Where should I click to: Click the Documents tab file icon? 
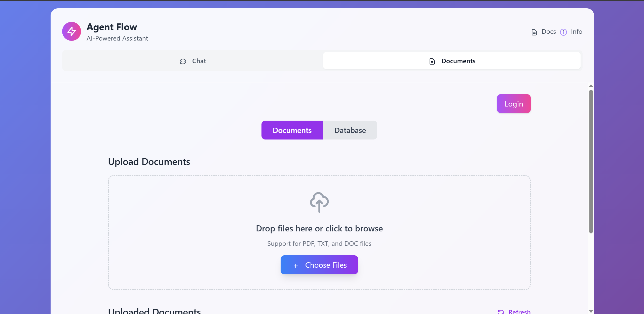432,61
